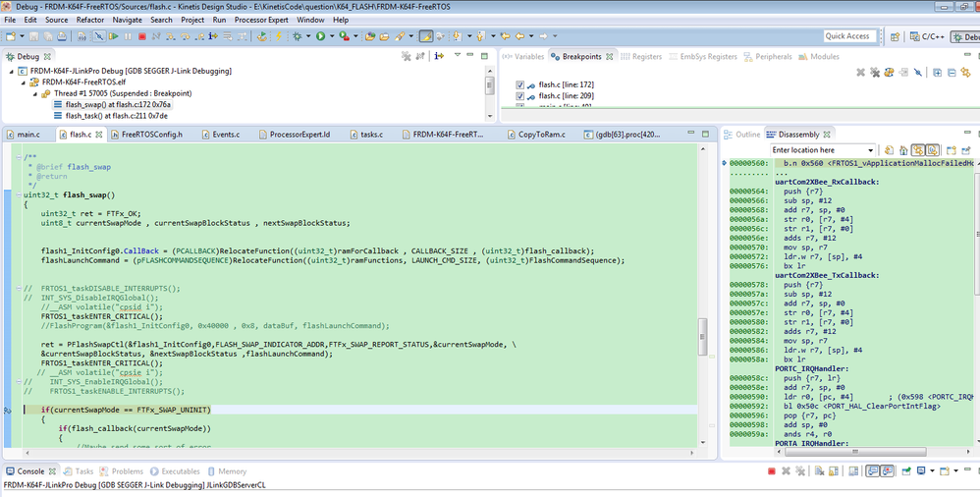Open dropdown arrow next to green Run icon
The image size is (980, 497).
click(x=332, y=36)
